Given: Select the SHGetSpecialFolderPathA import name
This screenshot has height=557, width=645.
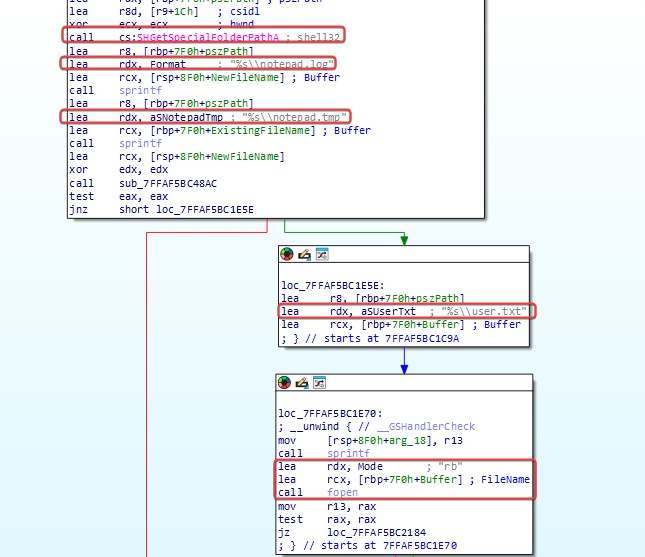Looking at the screenshot, I should coord(208,37).
